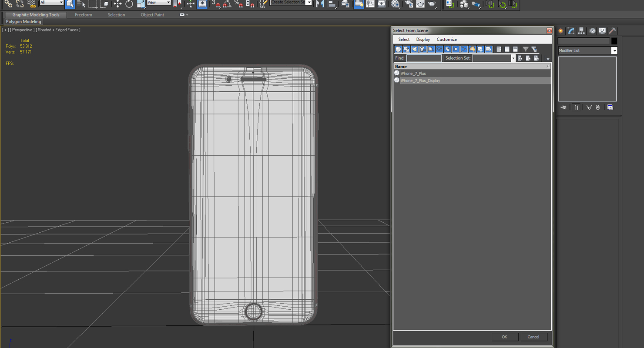
Task: Open the Display menu in Select From Scene
Action: pyautogui.click(x=423, y=40)
